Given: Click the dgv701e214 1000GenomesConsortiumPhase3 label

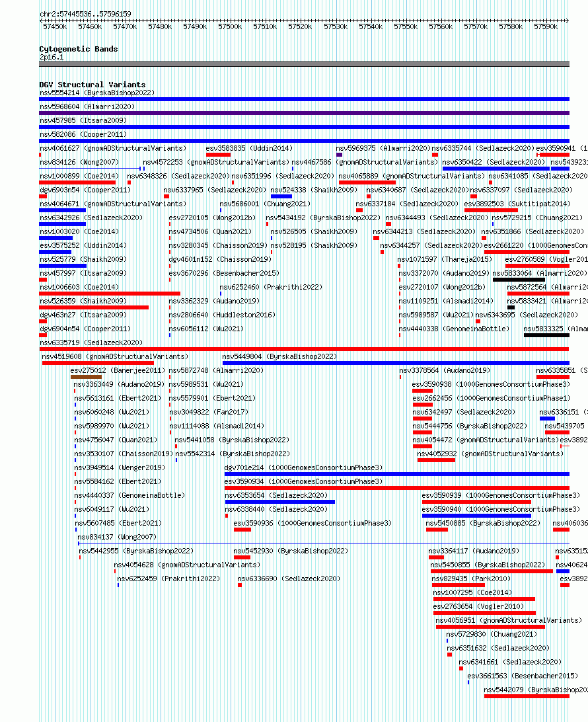Looking at the screenshot, I should tap(303, 467).
